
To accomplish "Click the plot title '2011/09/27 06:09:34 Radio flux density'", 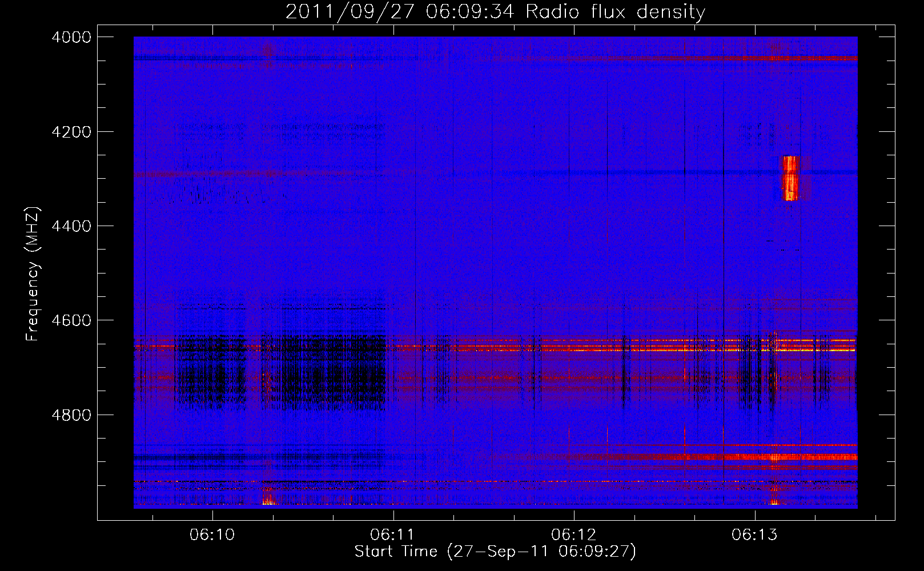I will [x=495, y=11].
